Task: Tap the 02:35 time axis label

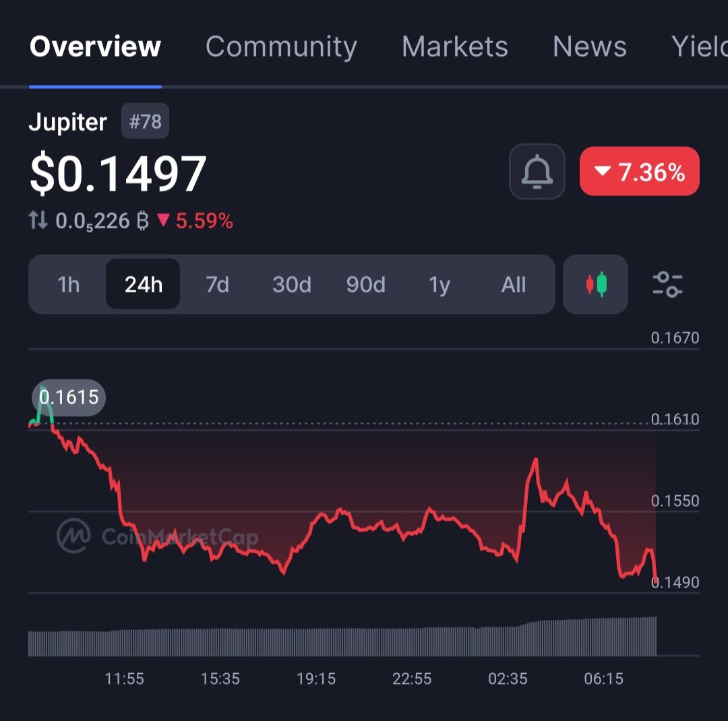Action: (x=508, y=679)
